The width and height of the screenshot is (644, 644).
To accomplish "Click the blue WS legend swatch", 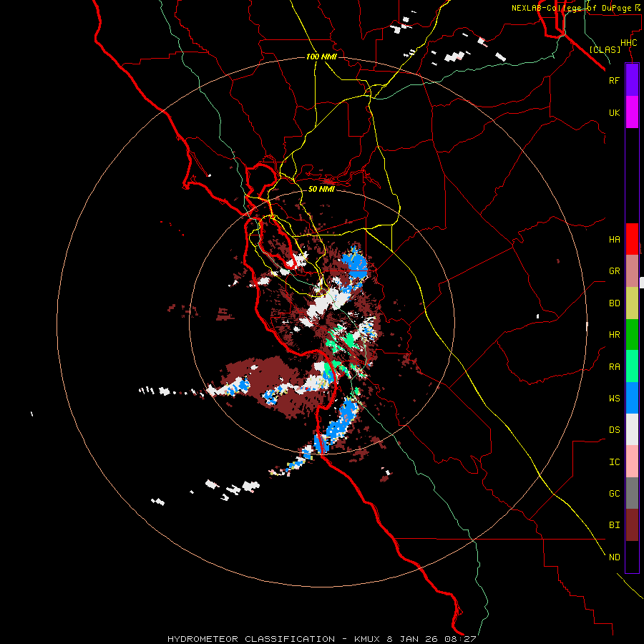I will 632,398.
